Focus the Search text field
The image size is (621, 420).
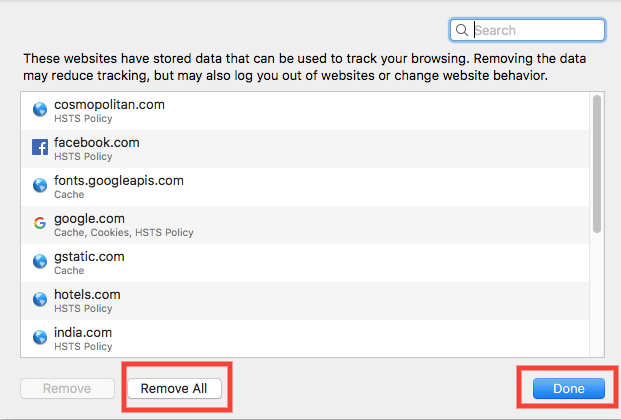pos(527,30)
